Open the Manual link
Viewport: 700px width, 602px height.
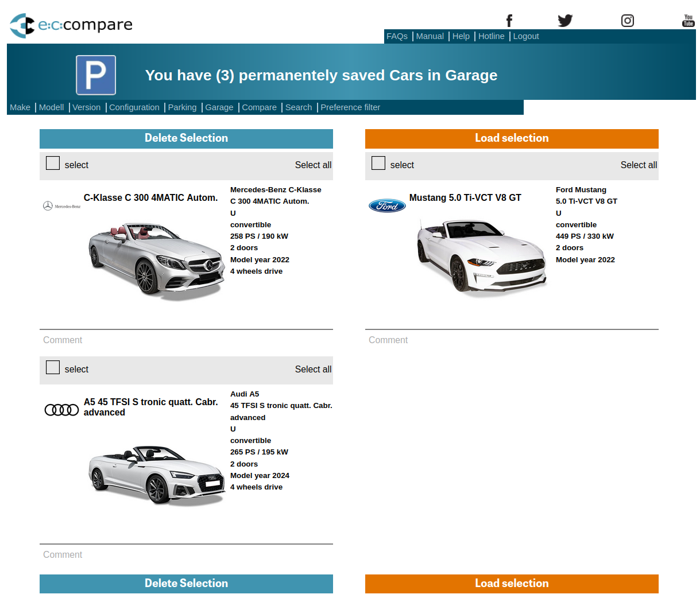[430, 36]
